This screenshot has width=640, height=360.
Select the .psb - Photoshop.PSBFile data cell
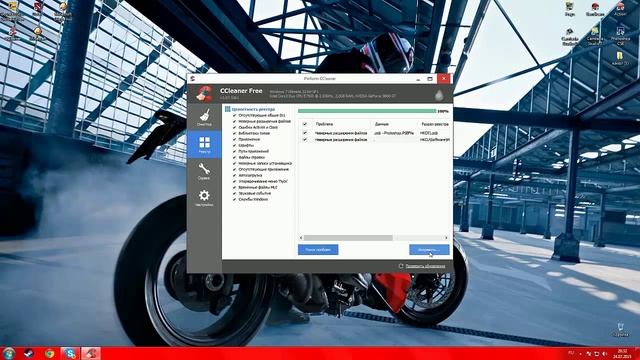(x=394, y=133)
